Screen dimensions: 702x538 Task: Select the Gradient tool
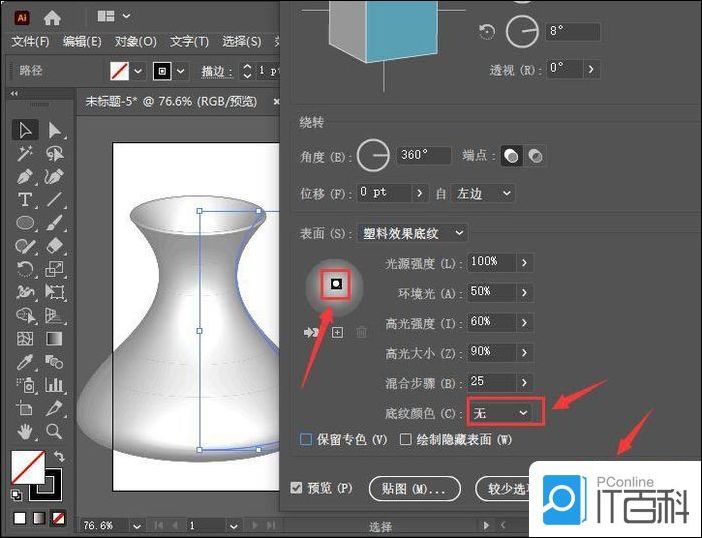pos(54,339)
